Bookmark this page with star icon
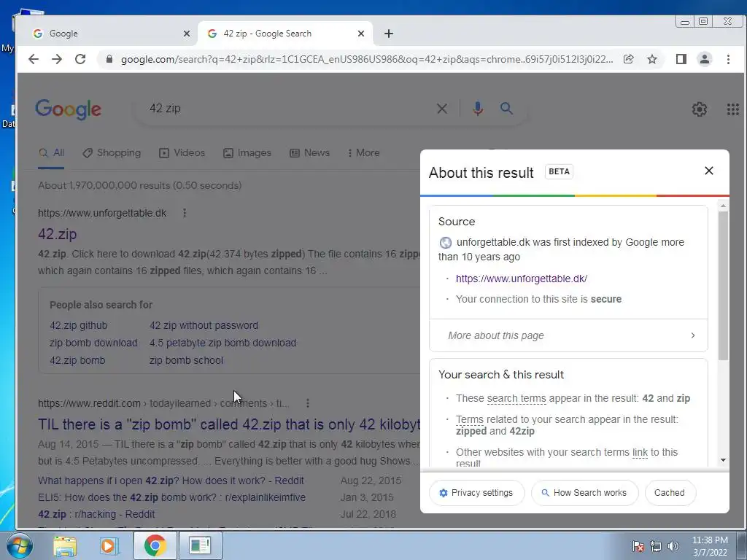747x560 pixels. pos(651,59)
